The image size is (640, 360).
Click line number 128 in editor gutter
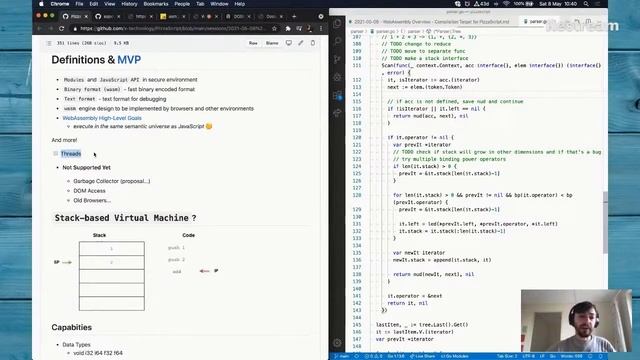357,195
